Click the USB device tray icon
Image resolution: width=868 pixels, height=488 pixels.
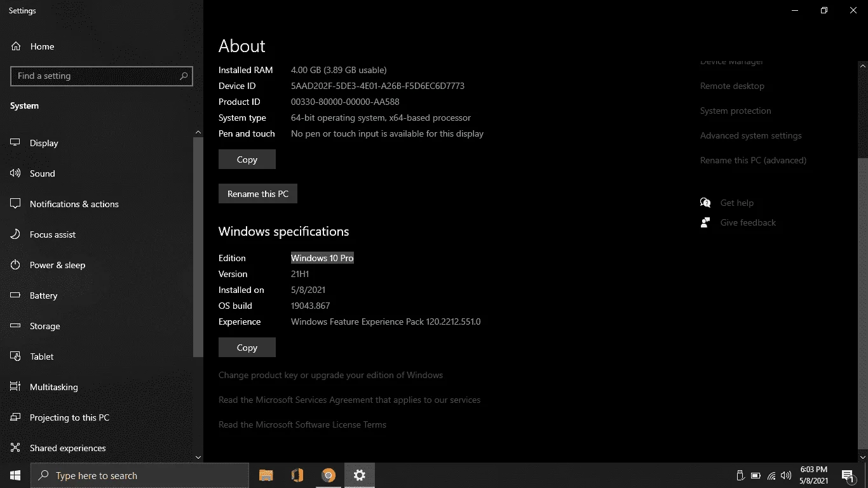click(x=740, y=475)
